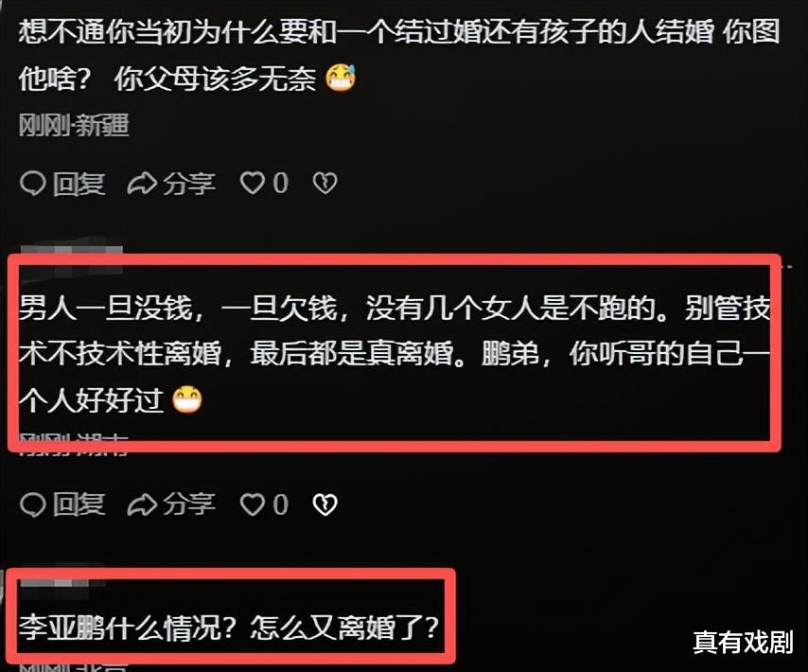This screenshot has width=808, height=672.
Task: Tap the reply speech-bubble under the 新疆 comment
Action: 33,184
